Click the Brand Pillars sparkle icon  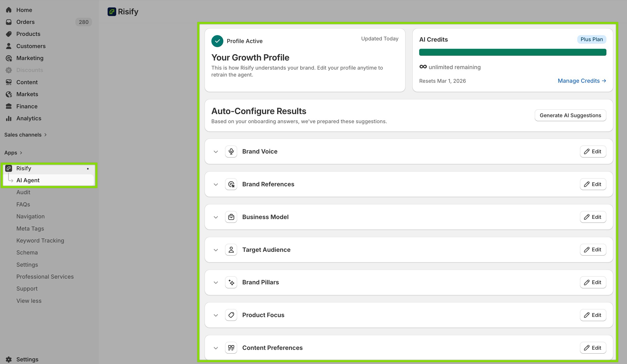pos(231,282)
